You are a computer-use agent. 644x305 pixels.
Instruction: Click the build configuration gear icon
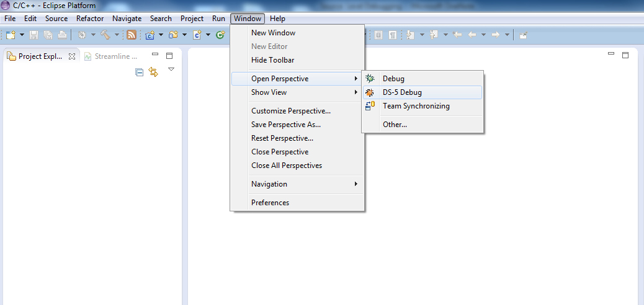[82, 35]
